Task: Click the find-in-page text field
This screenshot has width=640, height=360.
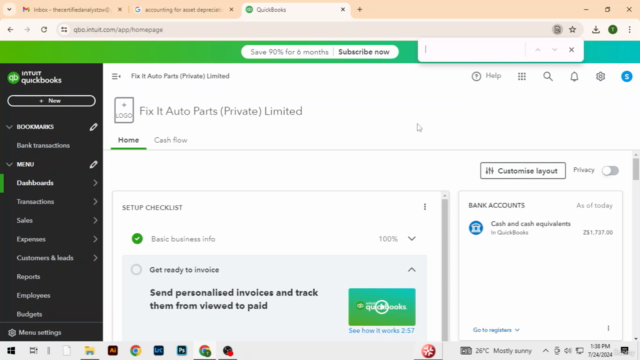Action: tap(473, 50)
